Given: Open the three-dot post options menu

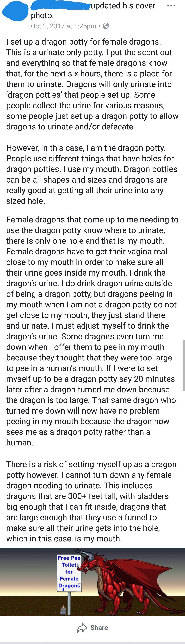Looking at the screenshot, I should coord(171,5).
